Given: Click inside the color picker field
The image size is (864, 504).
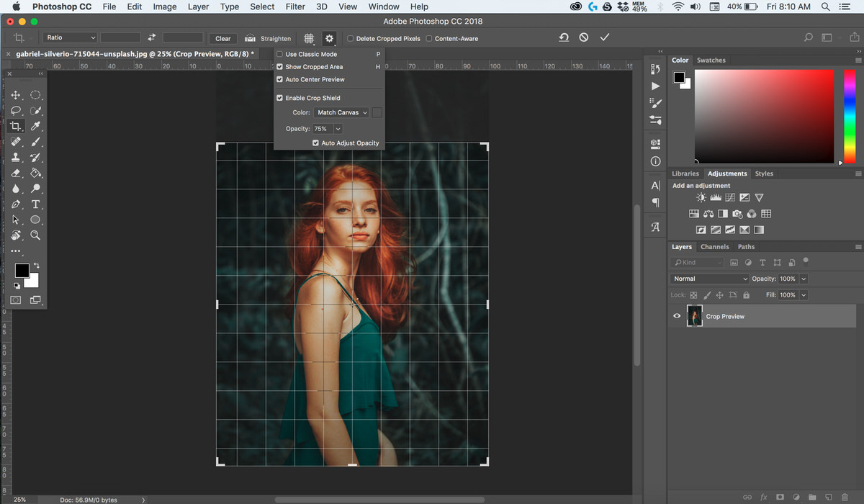Looking at the screenshot, I should point(764,116).
